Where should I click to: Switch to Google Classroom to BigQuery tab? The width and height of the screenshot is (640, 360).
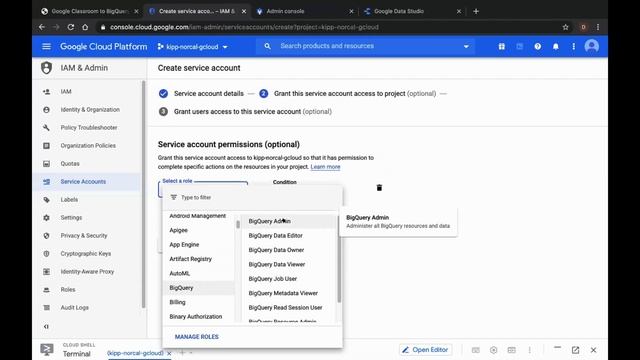point(90,11)
